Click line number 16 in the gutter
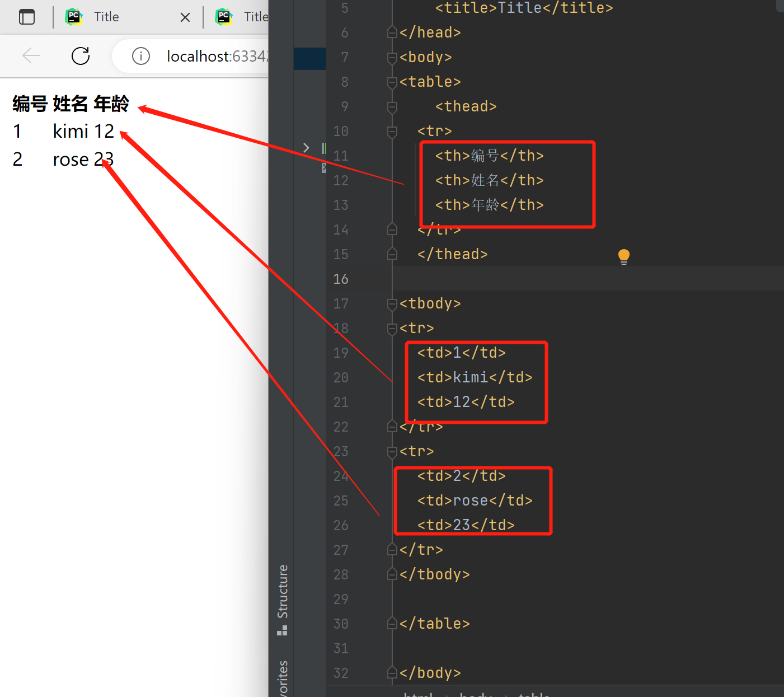 point(341,279)
